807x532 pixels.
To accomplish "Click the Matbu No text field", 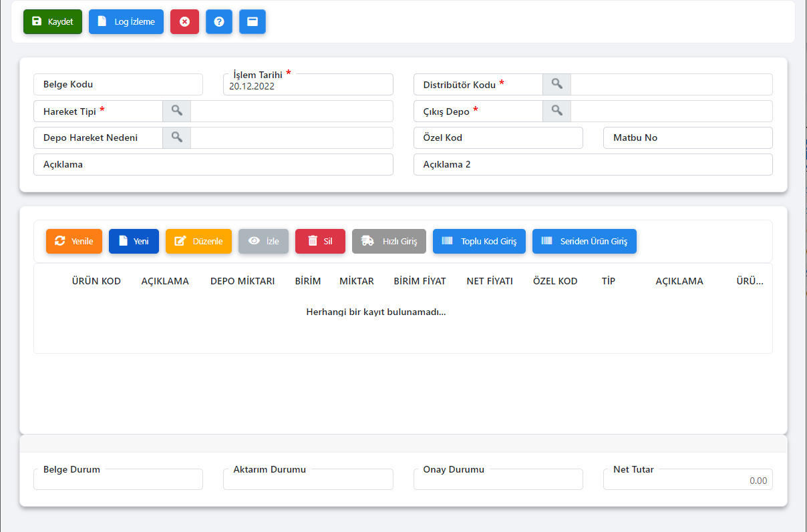I will coord(687,138).
